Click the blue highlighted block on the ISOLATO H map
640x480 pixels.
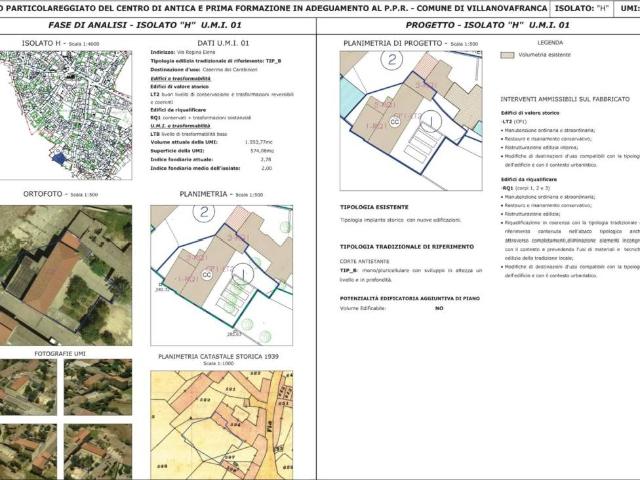[x=59, y=158]
